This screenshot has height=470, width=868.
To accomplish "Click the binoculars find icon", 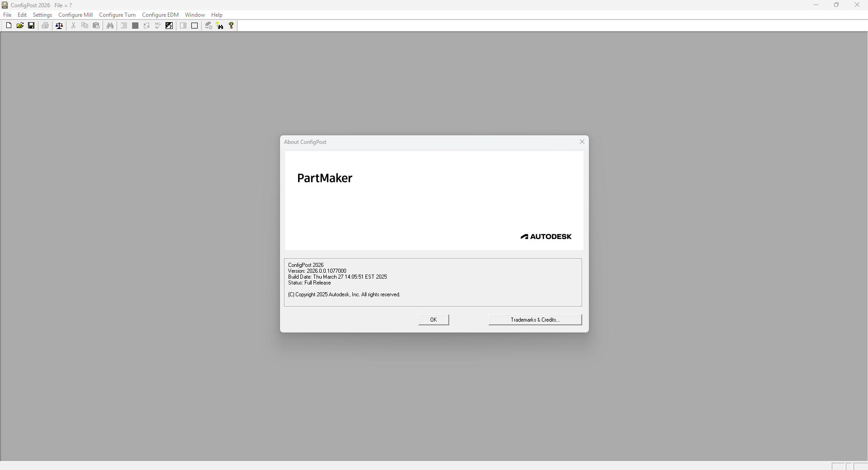I will tap(110, 26).
